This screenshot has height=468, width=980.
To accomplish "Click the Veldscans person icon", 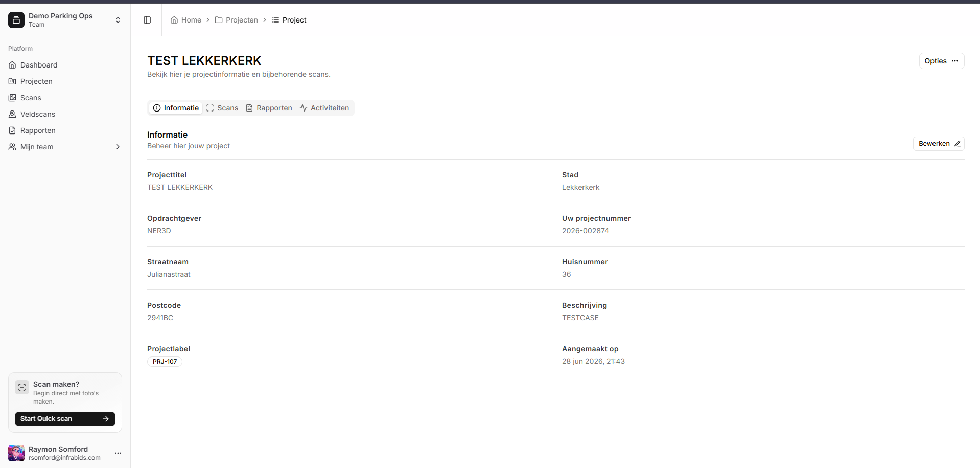I will point(12,114).
